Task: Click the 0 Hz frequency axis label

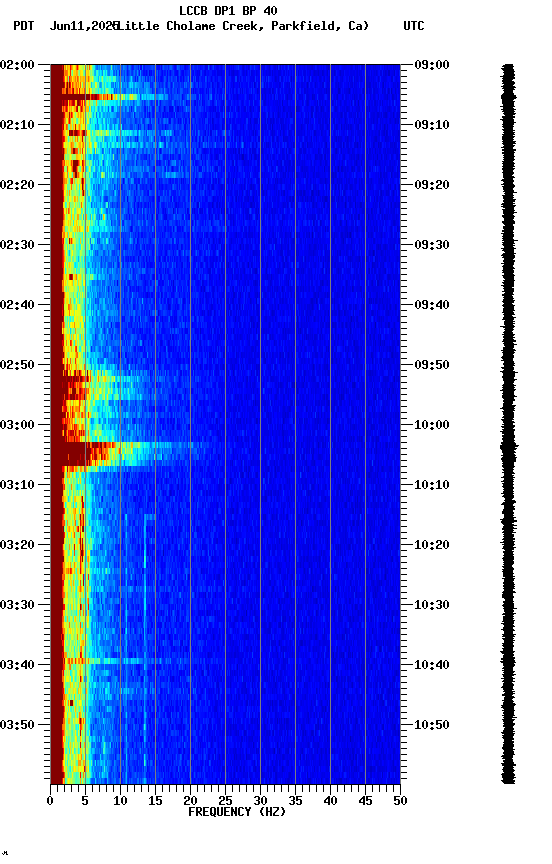Action: [50, 801]
